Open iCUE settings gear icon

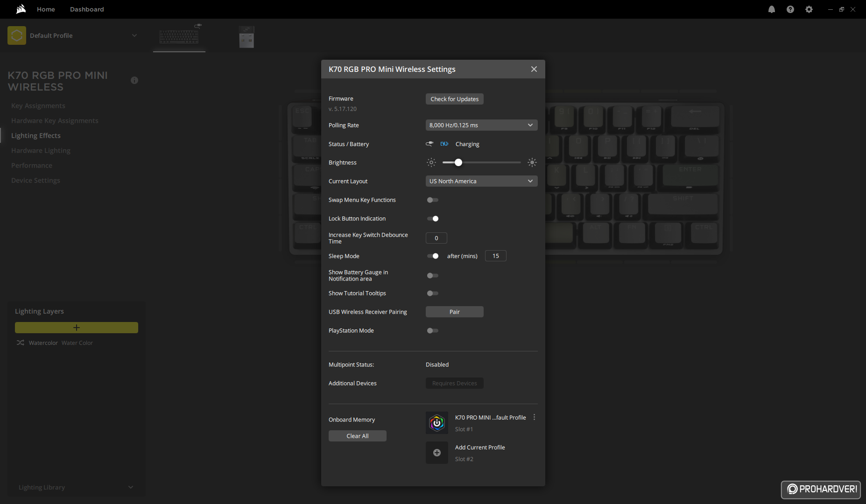point(809,9)
